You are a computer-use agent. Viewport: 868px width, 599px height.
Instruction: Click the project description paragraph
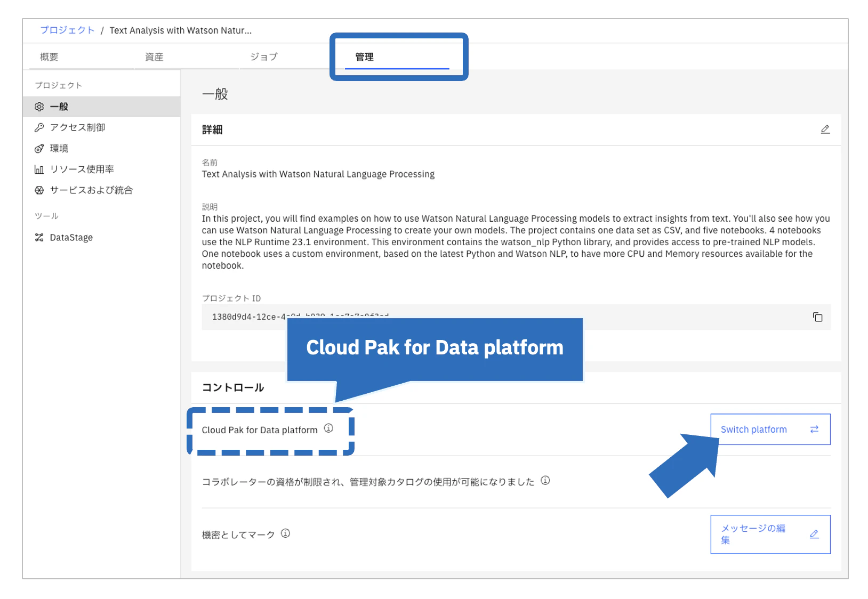pyautogui.click(x=516, y=242)
